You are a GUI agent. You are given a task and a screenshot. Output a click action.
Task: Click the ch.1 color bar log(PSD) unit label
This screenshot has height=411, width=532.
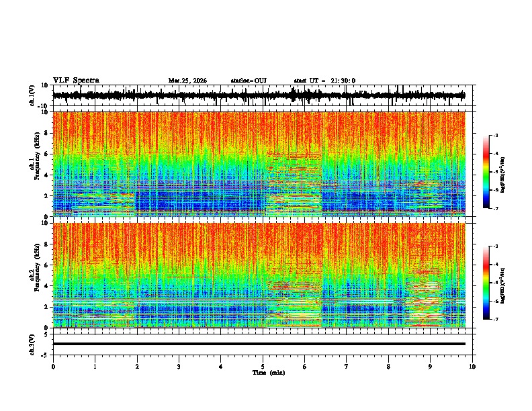[503, 175]
